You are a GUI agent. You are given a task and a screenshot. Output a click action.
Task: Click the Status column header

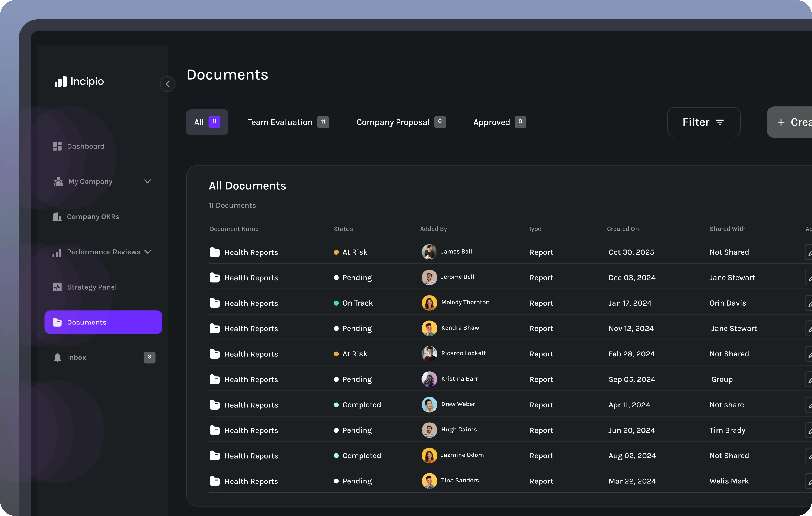pyautogui.click(x=343, y=229)
